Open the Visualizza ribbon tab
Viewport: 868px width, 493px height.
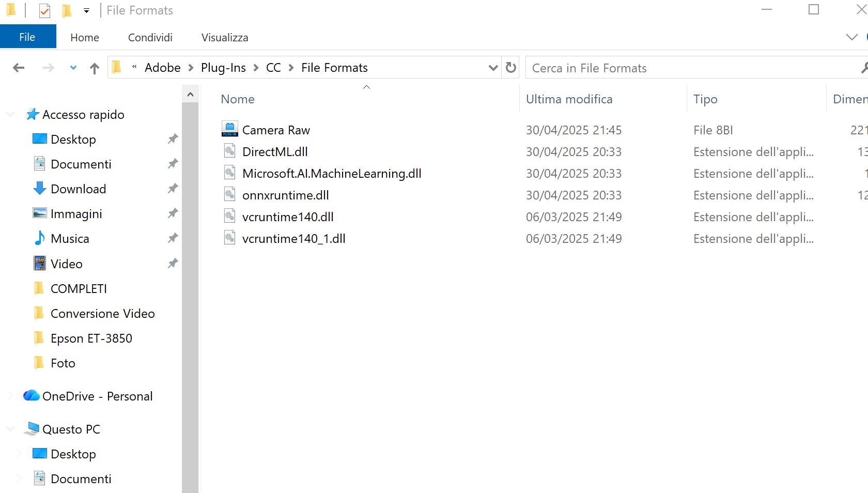pyautogui.click(x=225, y=38)
